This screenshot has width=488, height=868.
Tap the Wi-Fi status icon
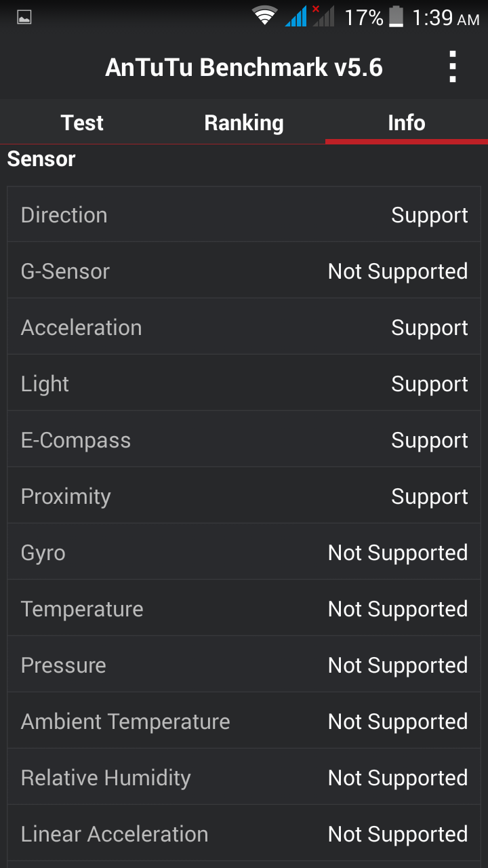tap(264, 16)
